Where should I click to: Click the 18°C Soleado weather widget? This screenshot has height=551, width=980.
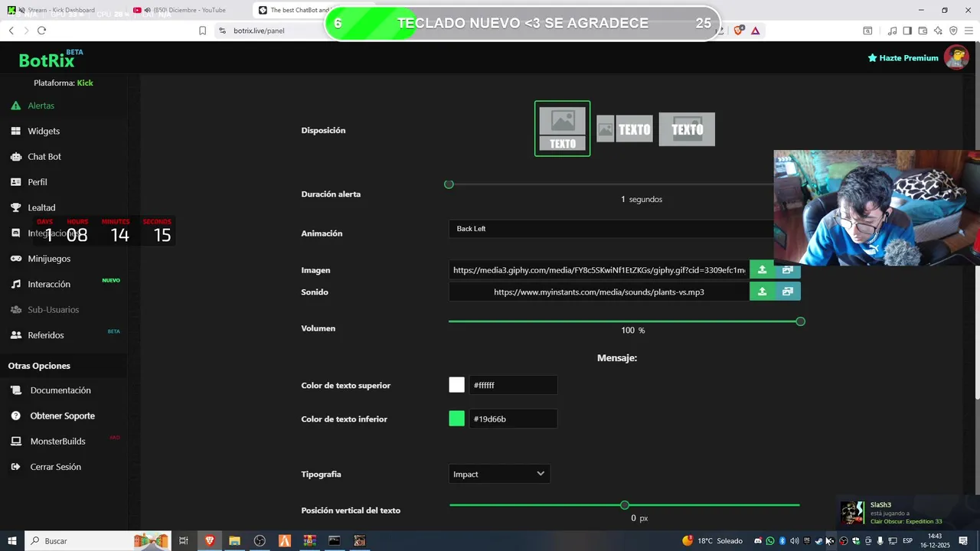713,541
